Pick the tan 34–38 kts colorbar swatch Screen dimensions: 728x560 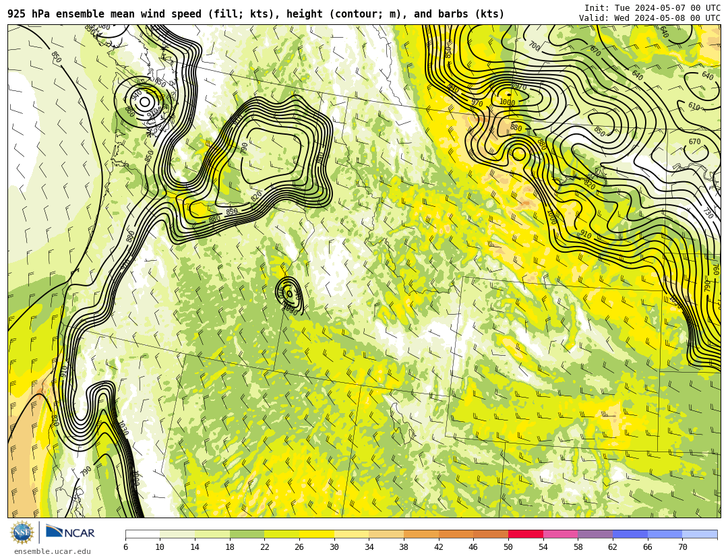point(386,534)
